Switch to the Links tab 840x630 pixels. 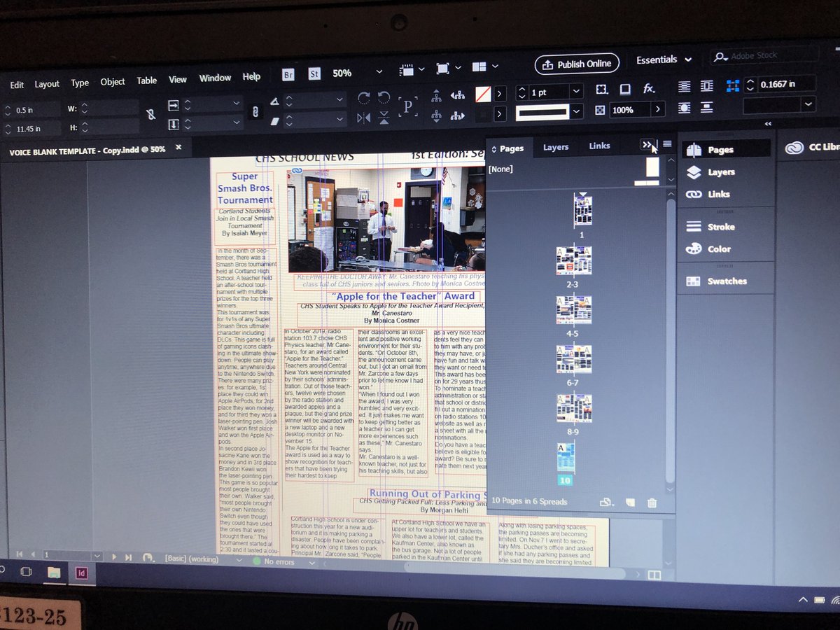[x=599, y=146]
